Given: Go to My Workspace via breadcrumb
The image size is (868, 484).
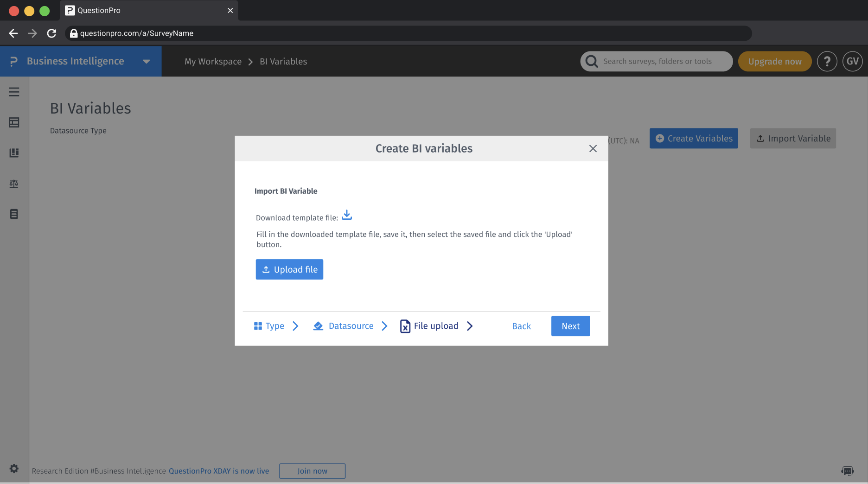Looking at the screenshot, I should [213, 61].
